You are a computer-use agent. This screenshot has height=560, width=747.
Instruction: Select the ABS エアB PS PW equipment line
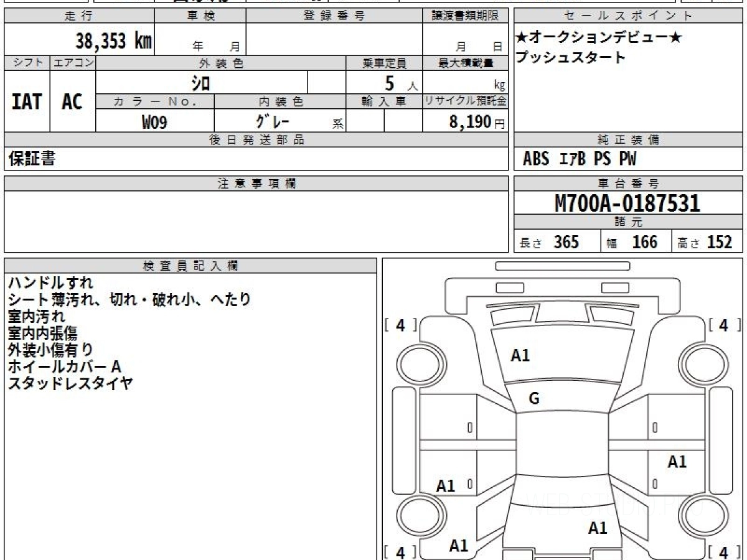pyautogui.click(x=580, y=159)
